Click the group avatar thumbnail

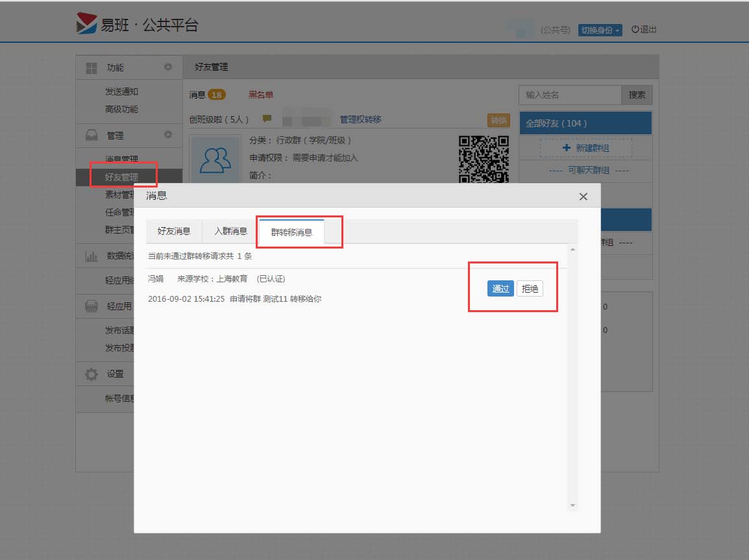click(x=215, y=160)
